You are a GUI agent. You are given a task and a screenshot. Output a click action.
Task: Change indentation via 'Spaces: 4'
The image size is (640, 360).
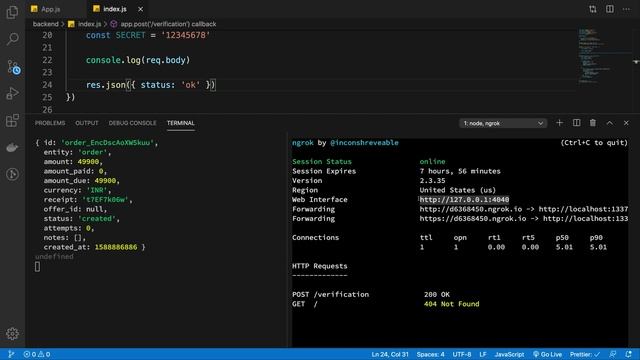tap(430, 354)
